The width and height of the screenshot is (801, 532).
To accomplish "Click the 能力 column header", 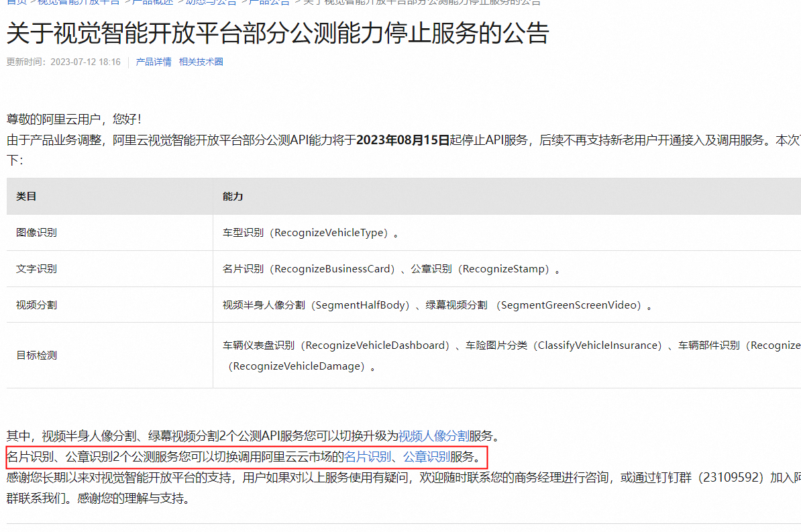I will pos(232,197).
